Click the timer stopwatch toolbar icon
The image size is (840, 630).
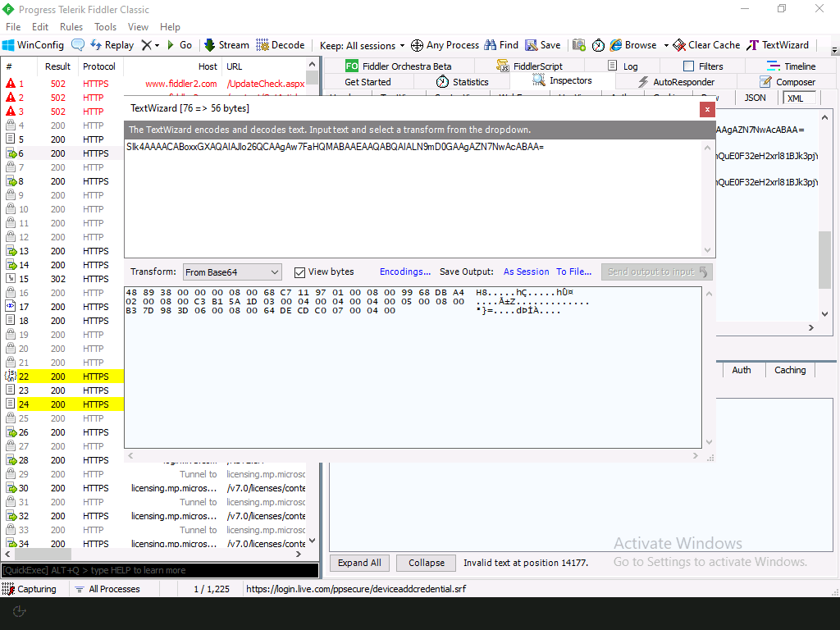[598, 45]
